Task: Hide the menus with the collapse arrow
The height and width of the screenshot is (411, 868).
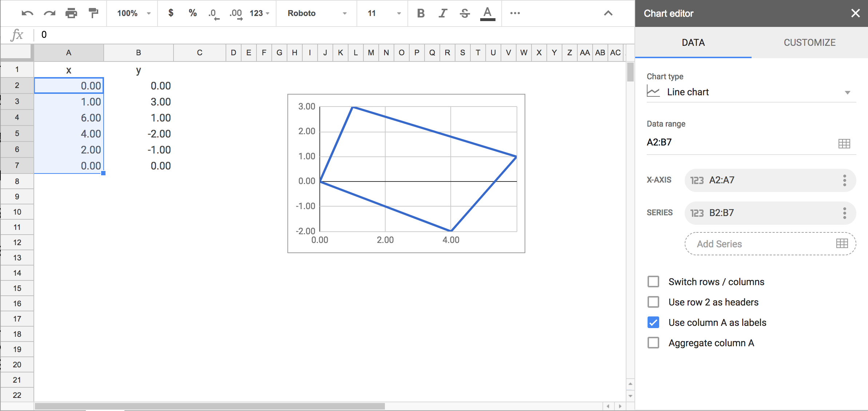Action: tap(608, 13)
